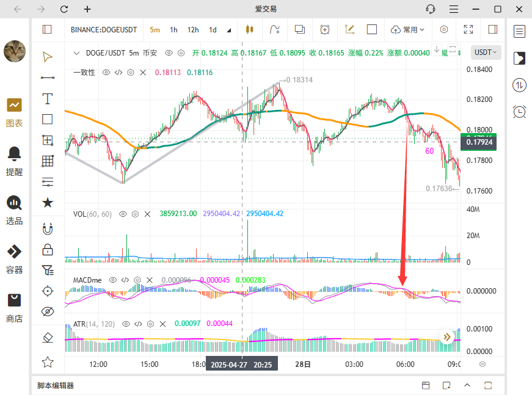Activate the magnet snap tool
The width and height of the screenshot is (532, 395).
[x=47, y=229]
